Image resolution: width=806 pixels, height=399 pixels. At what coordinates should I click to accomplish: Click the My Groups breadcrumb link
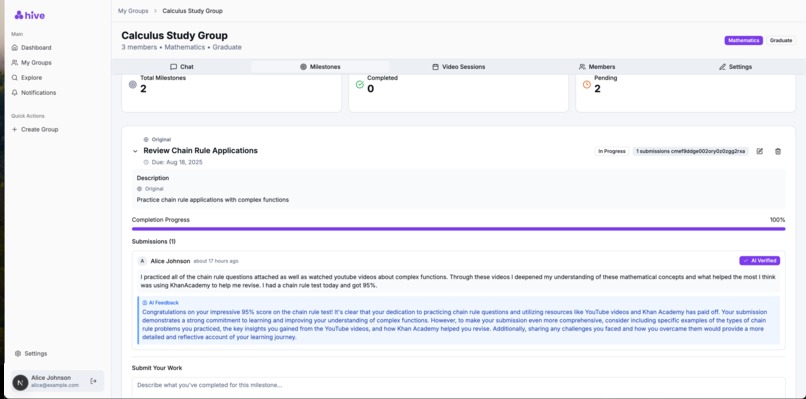(133, 11)
